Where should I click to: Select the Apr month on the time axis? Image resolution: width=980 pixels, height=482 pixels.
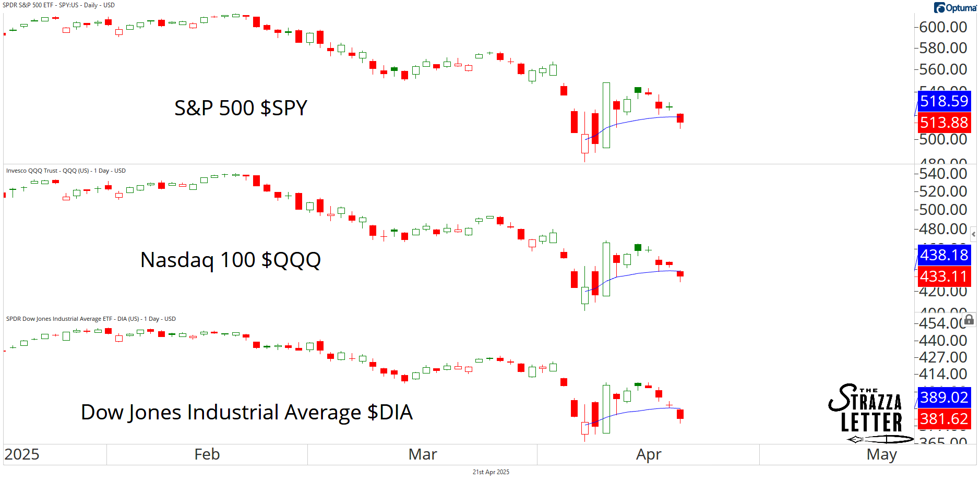[x=649, y=454]
